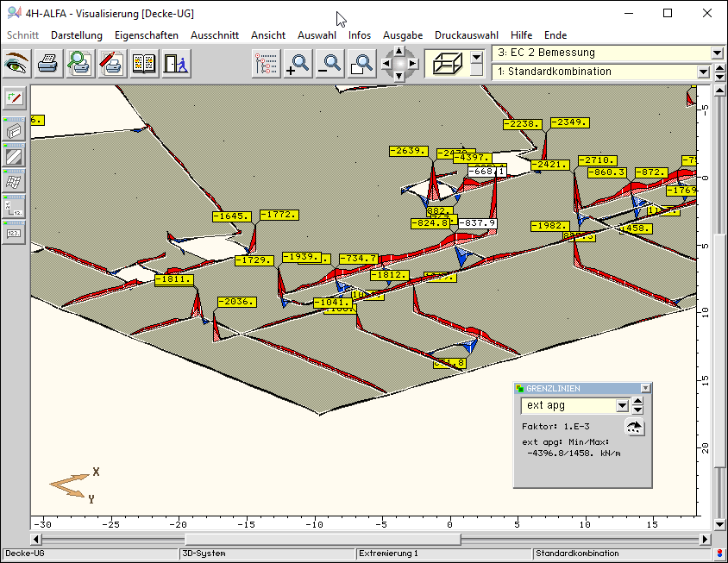This screenshot has width=728, height=563.
Task: Click the zoom out magnifier icon
Action: tap(330, 64)
